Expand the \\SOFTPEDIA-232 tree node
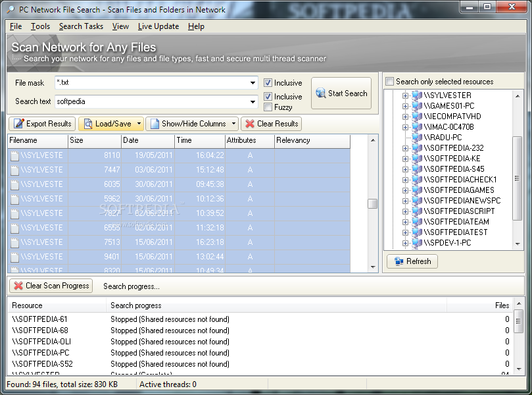Image resolution: width=532 pixels, height=395 pixels. [x=405, y=148]
